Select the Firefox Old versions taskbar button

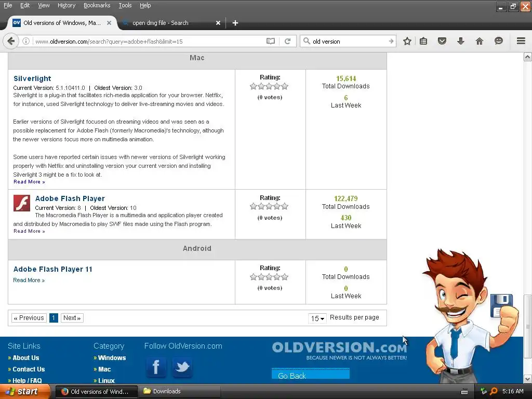coord(96,392)
